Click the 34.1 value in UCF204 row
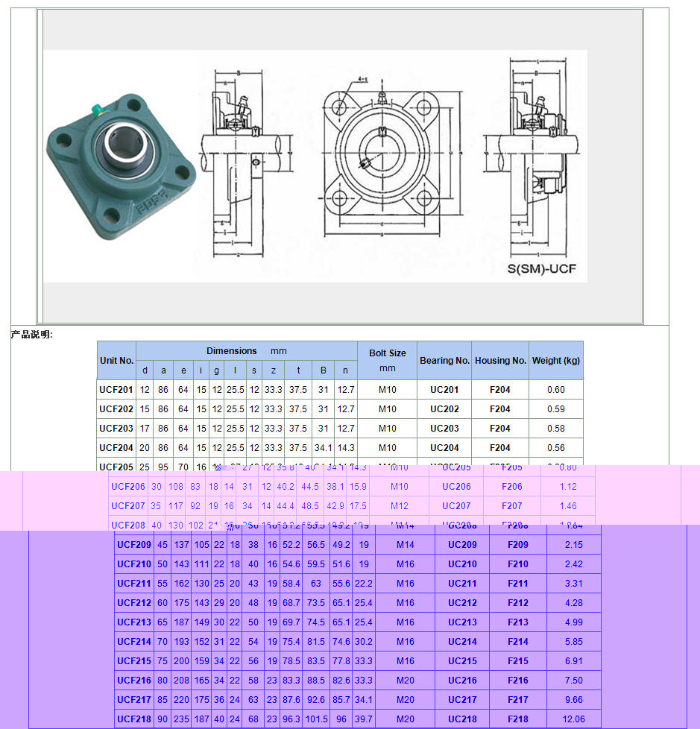The height and width of the screenshot is (729, 700). tap(324, 448)
